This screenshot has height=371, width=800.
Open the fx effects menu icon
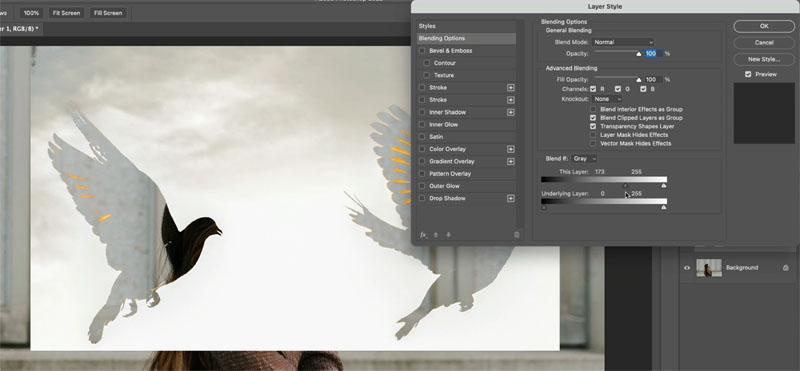[x=423, y=235]
